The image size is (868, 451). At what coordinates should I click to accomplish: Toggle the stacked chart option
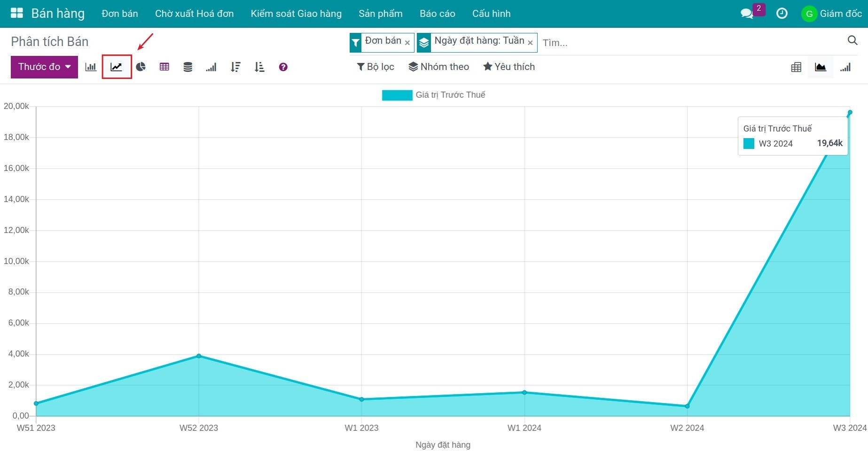(x=188, y=67)
